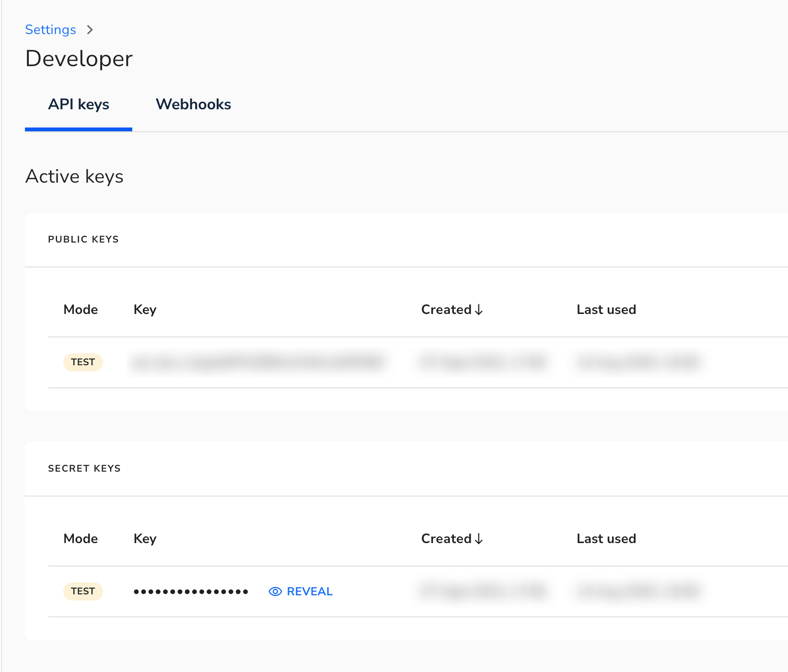Click the blurred public key value
This screenshot has width=788, height=672.
[x=259, y=362]
